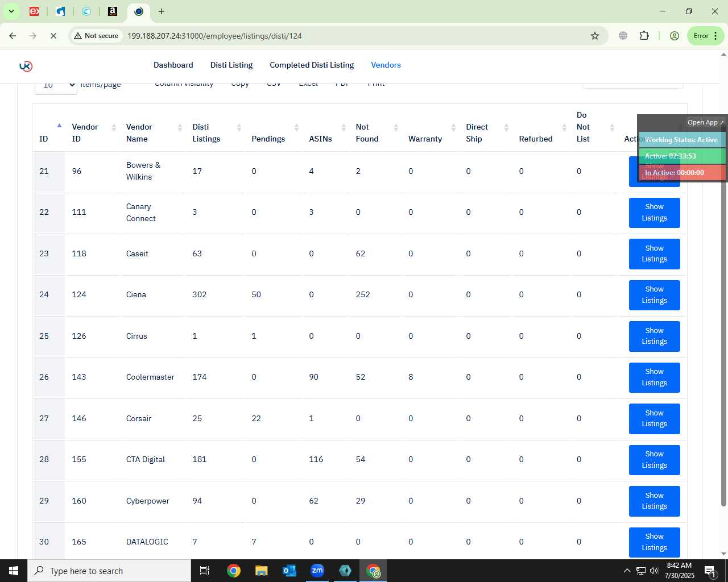Click the Windows Start button
Viewport: 728px width, 582px height.
click(x=14, y=571)
